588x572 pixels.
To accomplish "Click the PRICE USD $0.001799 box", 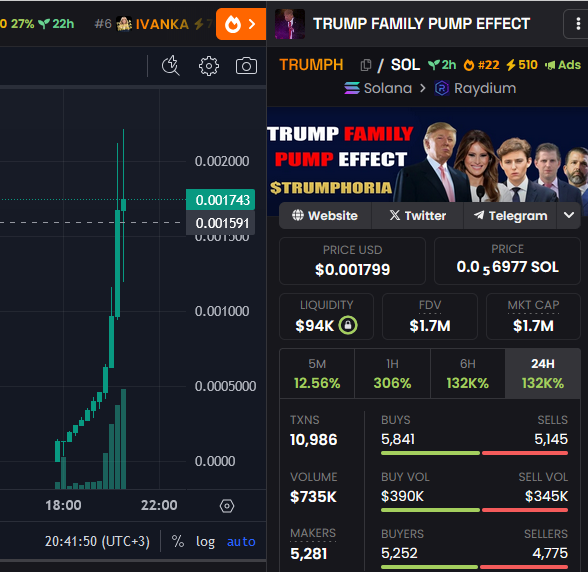I will point(352,261).
